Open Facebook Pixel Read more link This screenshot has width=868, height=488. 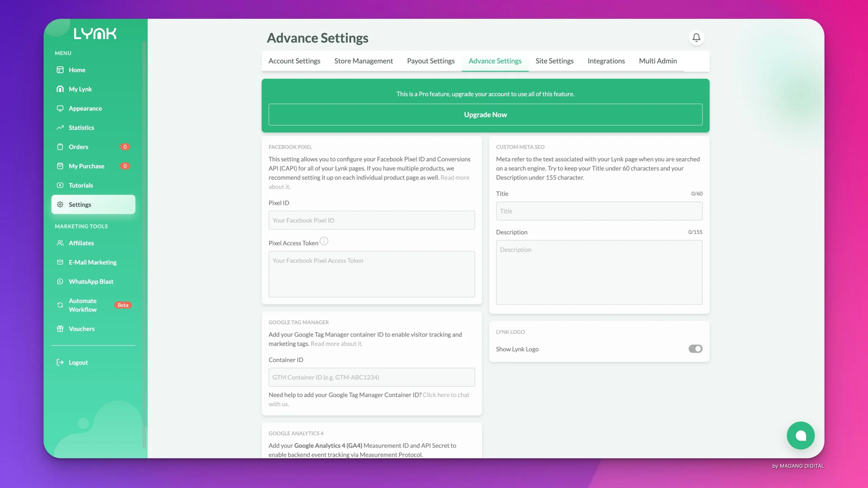[455, 178]
